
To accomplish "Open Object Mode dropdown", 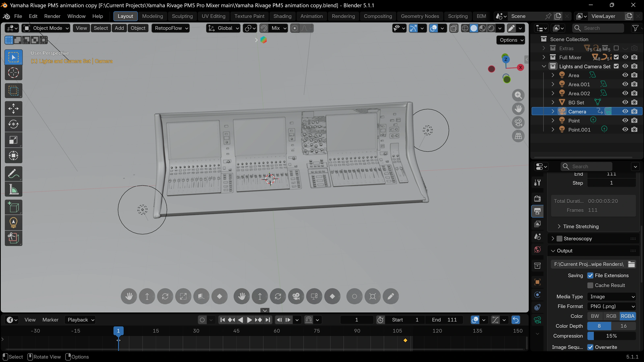I will pos(46,28).
